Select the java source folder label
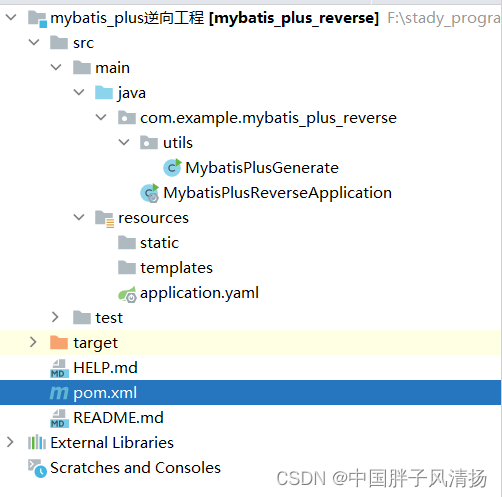Viewport: 502px width, 497px height. (x=132, y=93)
